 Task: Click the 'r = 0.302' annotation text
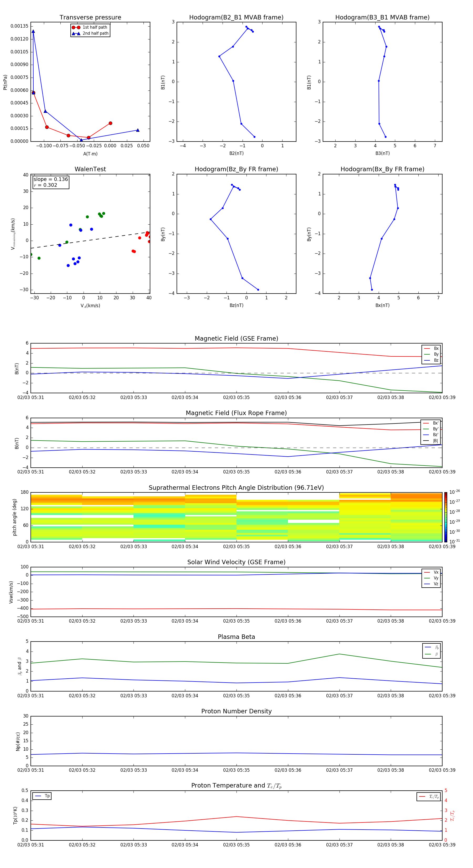[x=45, y=185]
